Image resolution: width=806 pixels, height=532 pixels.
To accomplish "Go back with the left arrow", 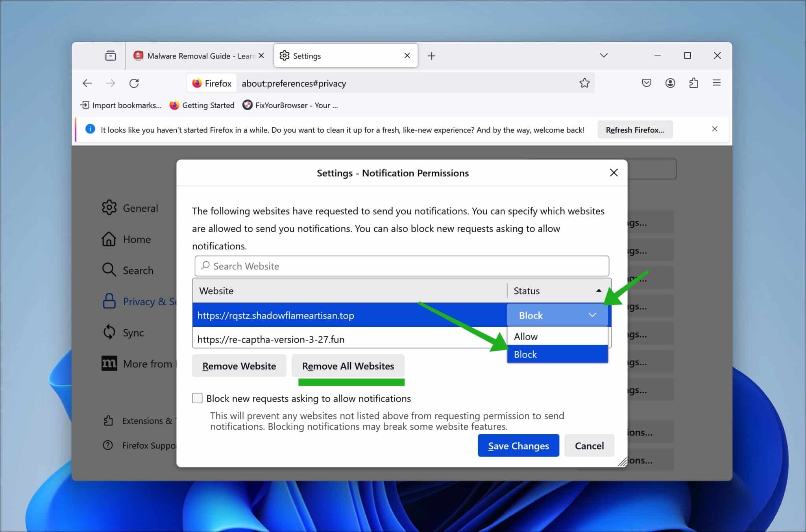I will coord(87,83).
